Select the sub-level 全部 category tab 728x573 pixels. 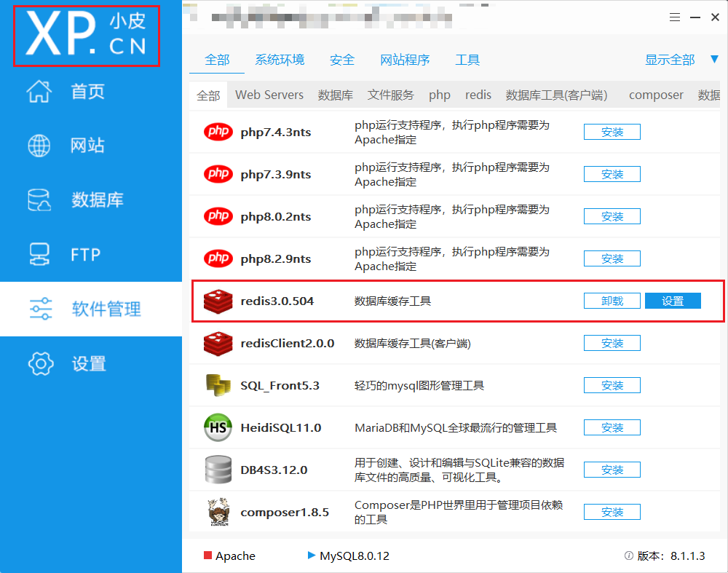pyautogui.click(x=208, y=95)
